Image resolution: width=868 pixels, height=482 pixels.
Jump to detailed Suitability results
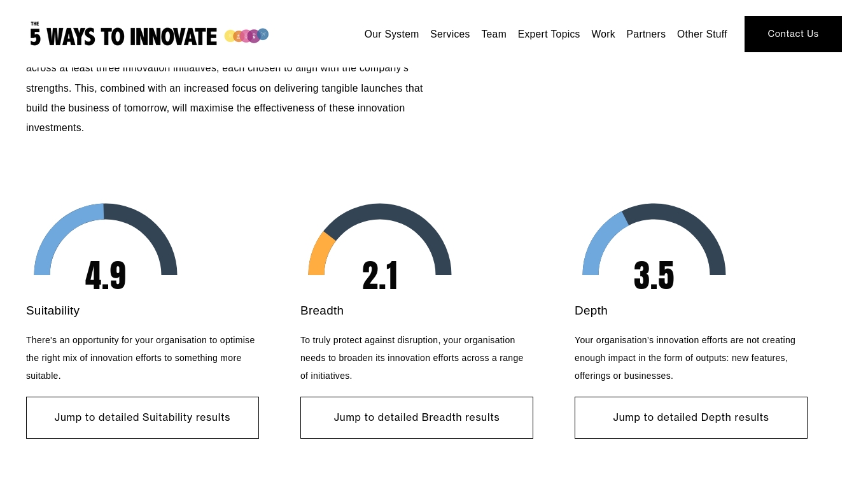coord(143,418)
